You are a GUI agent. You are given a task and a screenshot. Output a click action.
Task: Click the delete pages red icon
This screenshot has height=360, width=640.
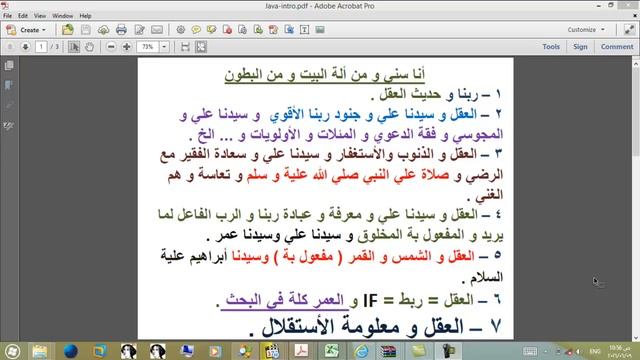click(x=227, y=29)
